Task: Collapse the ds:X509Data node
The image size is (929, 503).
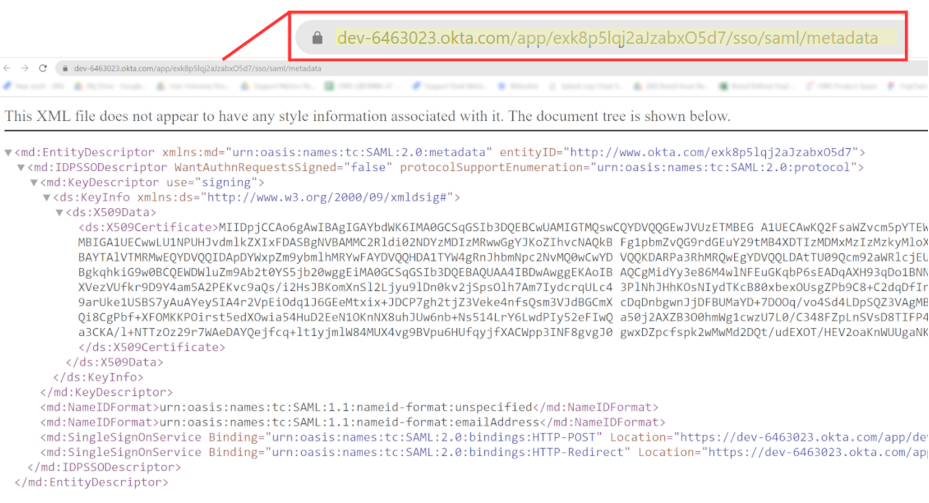Action: point(59,212)
